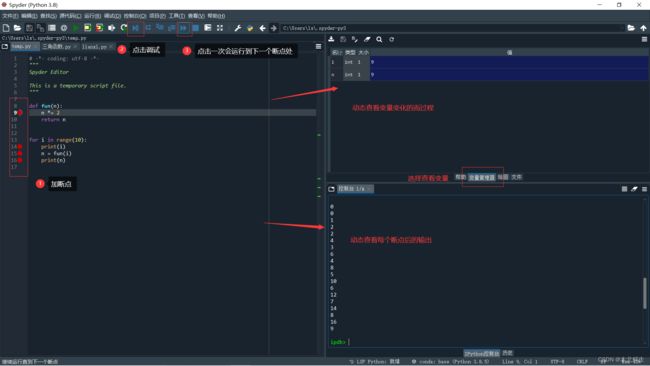
Task: Select the IPython console bottom tab
Action: [481, 354]
